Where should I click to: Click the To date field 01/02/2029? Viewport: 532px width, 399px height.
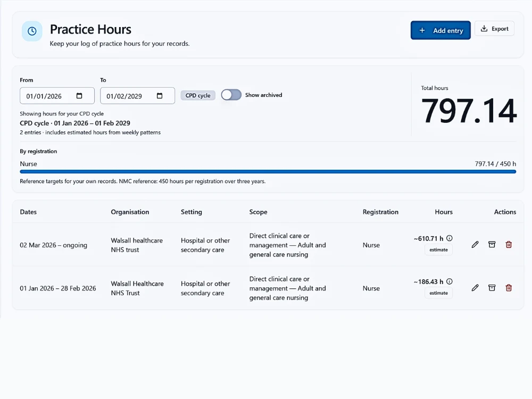click(x=137, y=96)
